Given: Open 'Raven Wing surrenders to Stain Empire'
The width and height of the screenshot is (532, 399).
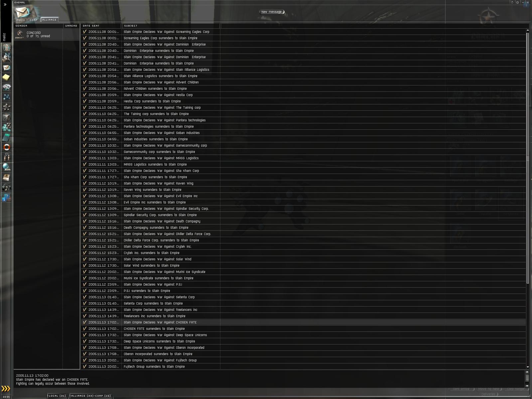Looking at the screenshot, I should pyautogui.click(x=304, y=190).
